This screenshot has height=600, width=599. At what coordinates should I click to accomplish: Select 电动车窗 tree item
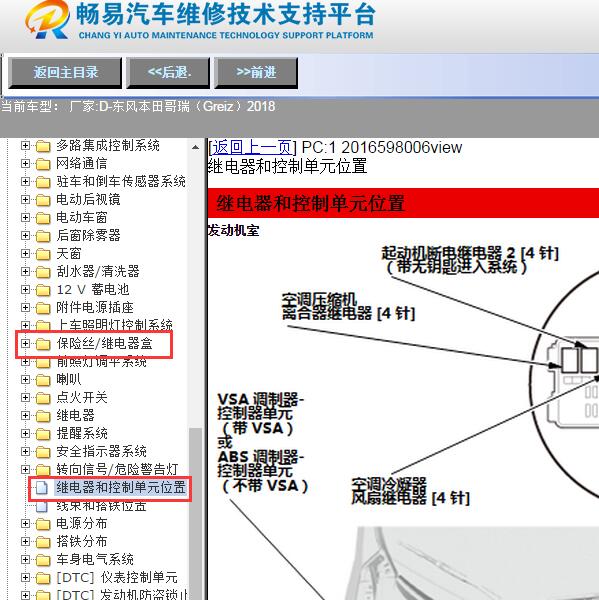click(82, 217)
